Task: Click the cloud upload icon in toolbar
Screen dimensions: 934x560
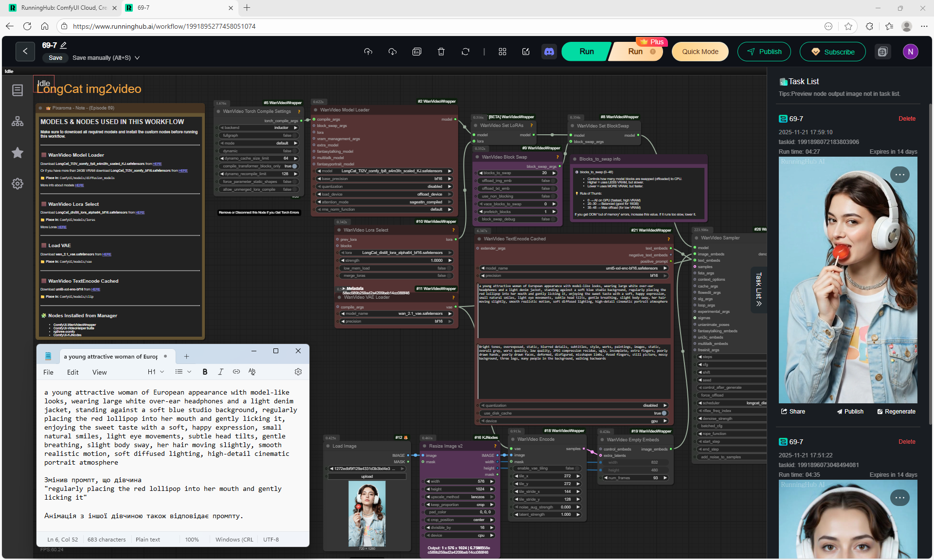Action: [368, 52]
